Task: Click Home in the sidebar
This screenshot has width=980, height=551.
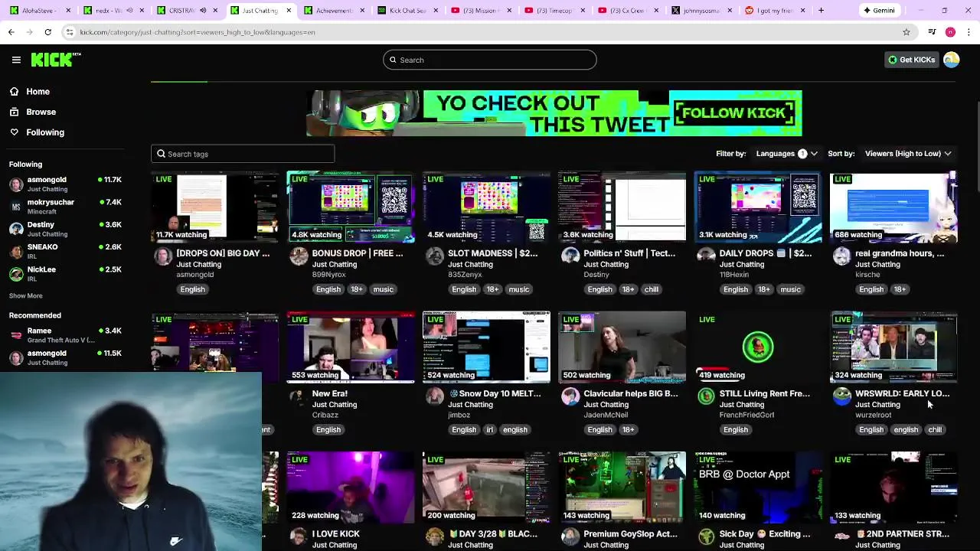Action: [38, 92]
